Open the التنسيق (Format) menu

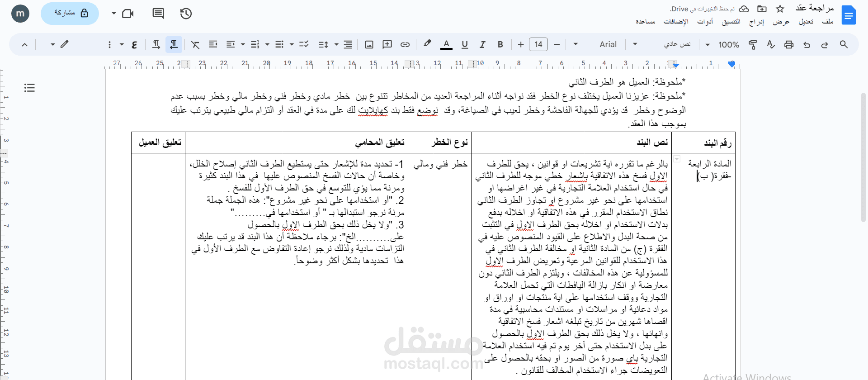tap(731, 21)
